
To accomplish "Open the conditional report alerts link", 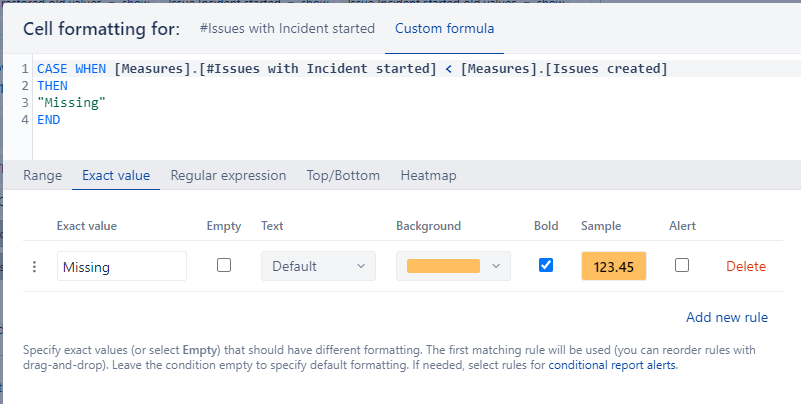I will click(612, 365).
